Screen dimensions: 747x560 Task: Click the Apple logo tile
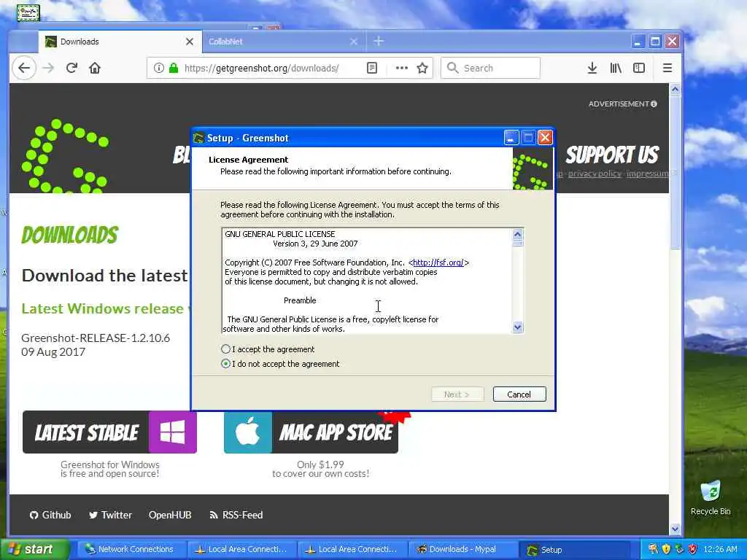point(248,432)
